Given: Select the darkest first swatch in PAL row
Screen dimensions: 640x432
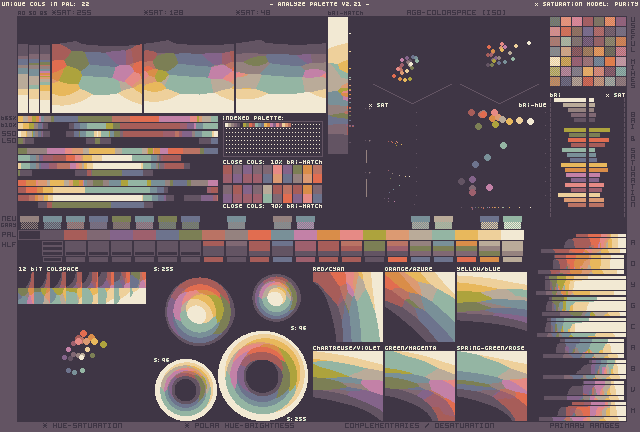Looking at the screenshot, I should coord(29,235).
